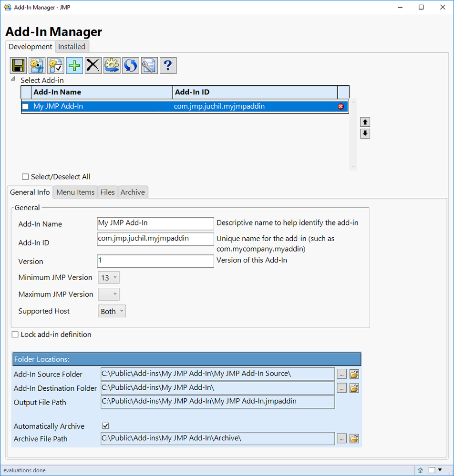Open the Minimum JMP Version dropdown
454x476 pixels.
tap(108, 277)
